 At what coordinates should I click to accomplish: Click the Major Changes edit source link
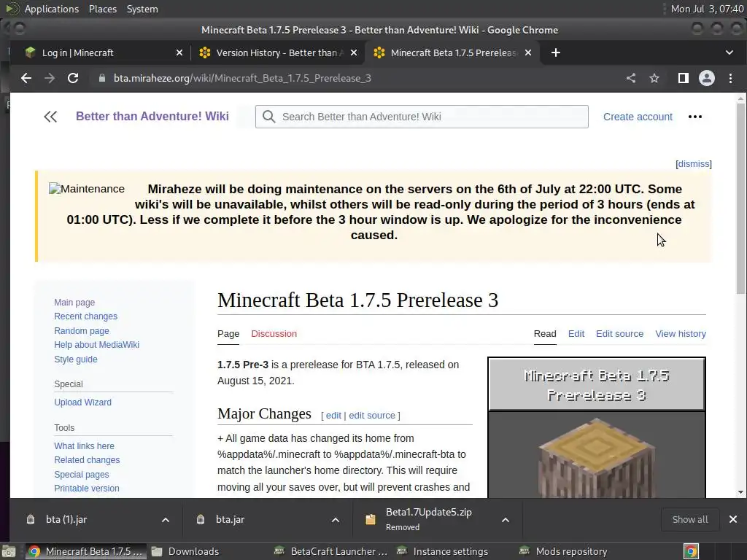click(372, 415)
